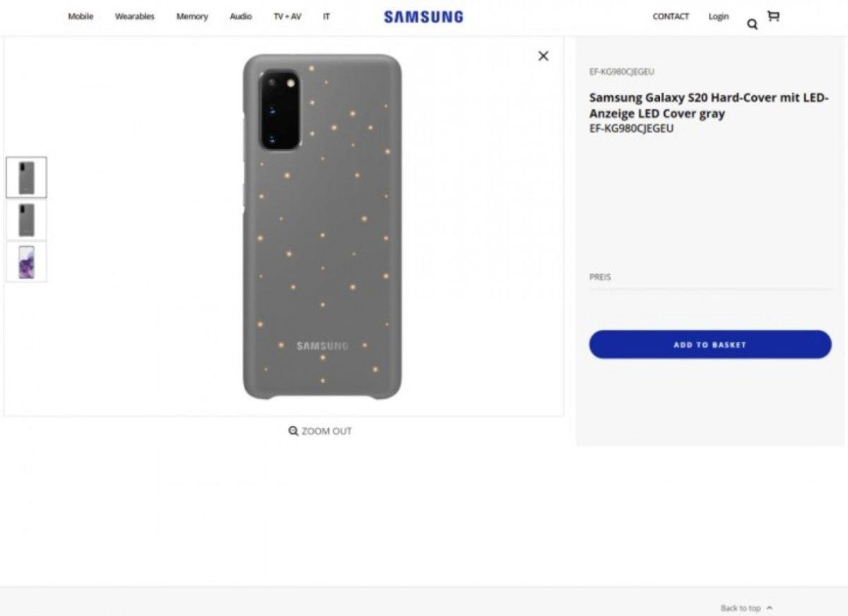This screenshot has width=848, height=616.
Task: Open the Mobile menu
Action: pyautogui.click(x=81, y=16)
